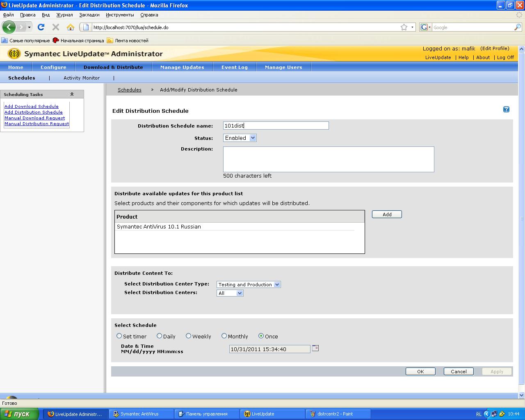Confirm with the OK button
The height and width of the screenshot is (420, 525).
point(420,372)
